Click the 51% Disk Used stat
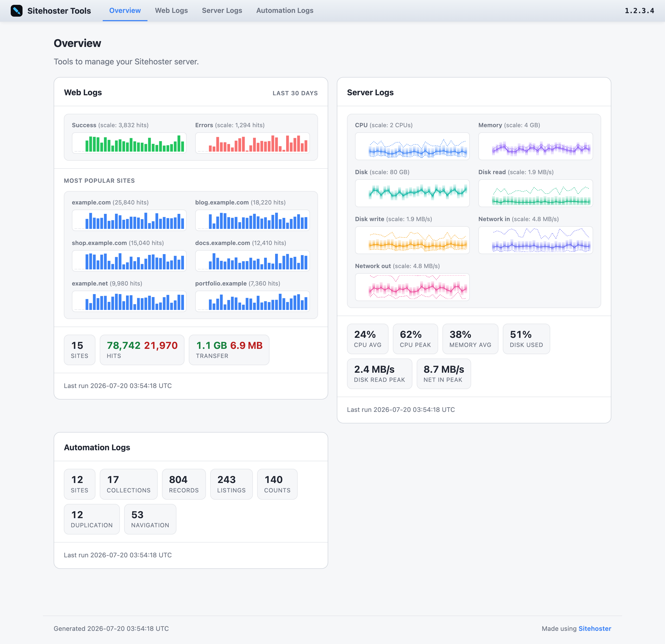This screenshot has height=644, width=665. click(x=526, y=339)
